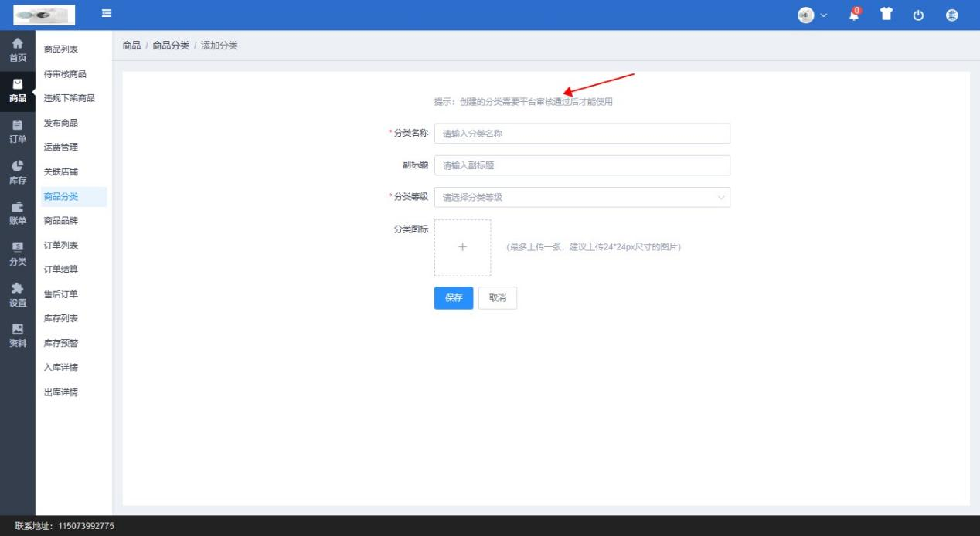Open 入库详情 submenu item
980x536 pixels.
61,368
